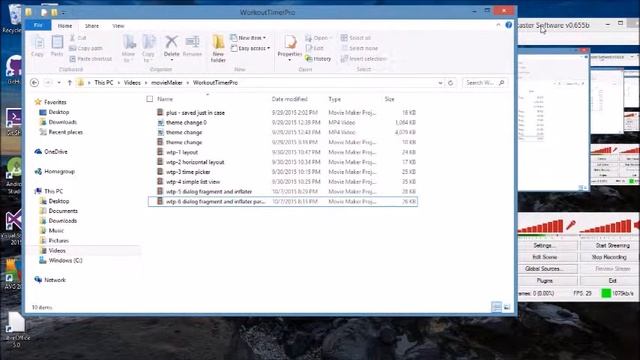The image size is (640, 360).
Task: Click the search magnifier icon
Action: pyautogui.click(x=502, y=83)
